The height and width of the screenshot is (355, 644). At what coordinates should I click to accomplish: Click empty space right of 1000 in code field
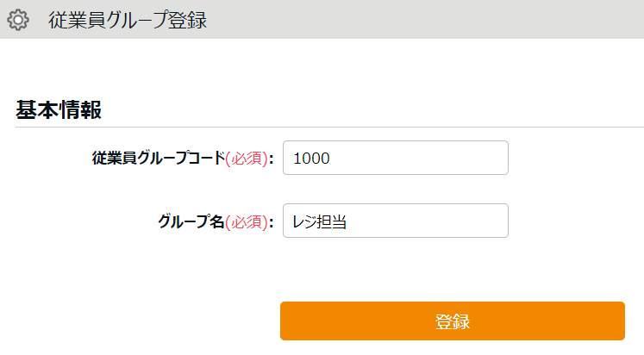[x=431, y=158]
